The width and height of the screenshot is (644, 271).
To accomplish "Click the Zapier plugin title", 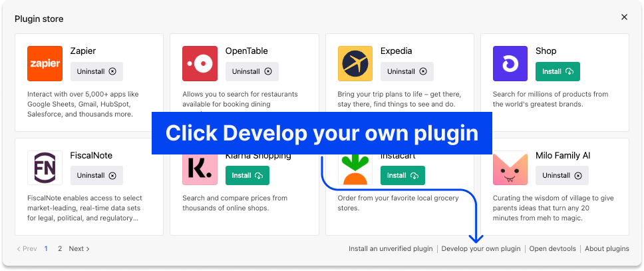I will (x=83, y=51).
